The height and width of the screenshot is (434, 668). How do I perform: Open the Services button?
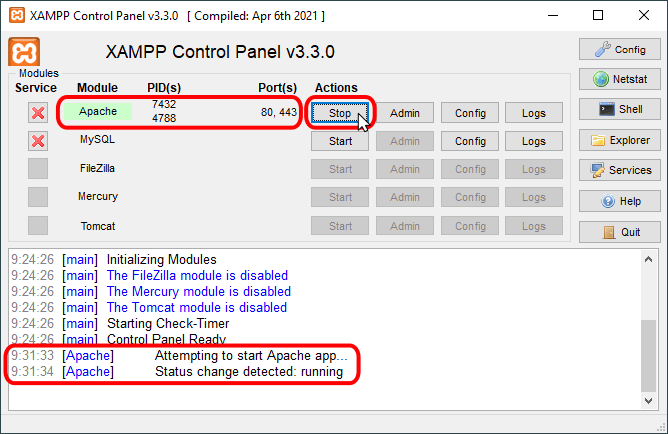coord(619,170)
